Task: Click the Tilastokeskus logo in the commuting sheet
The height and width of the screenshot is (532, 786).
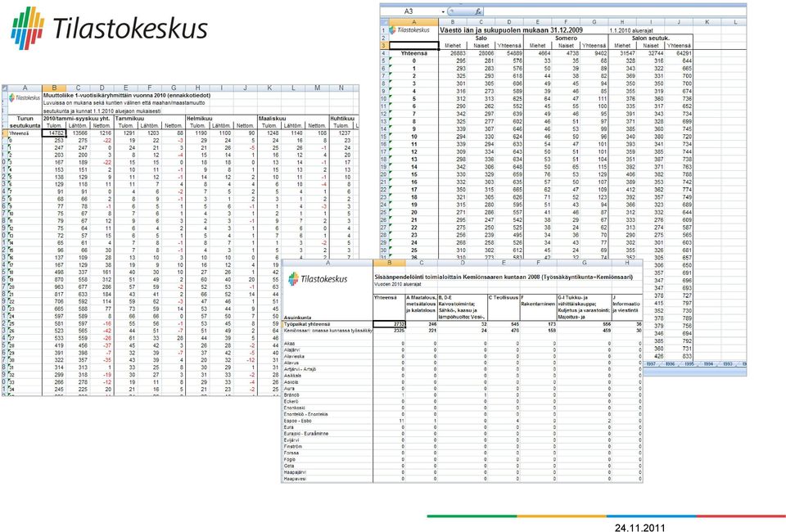Action: tap(318, 279)
